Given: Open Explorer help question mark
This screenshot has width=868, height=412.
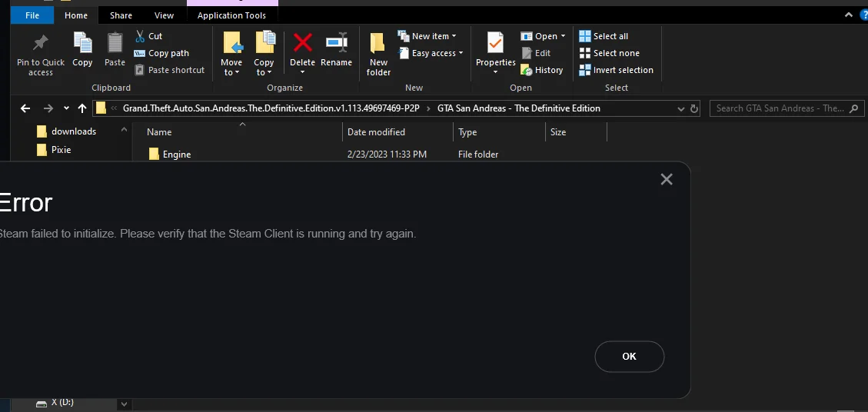Looking at the screenshot, I should click(x=863, y=15).
